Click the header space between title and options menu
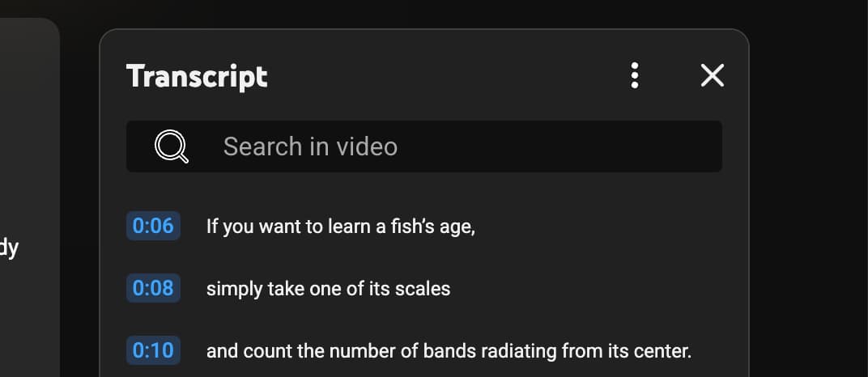 pos(445,75)
